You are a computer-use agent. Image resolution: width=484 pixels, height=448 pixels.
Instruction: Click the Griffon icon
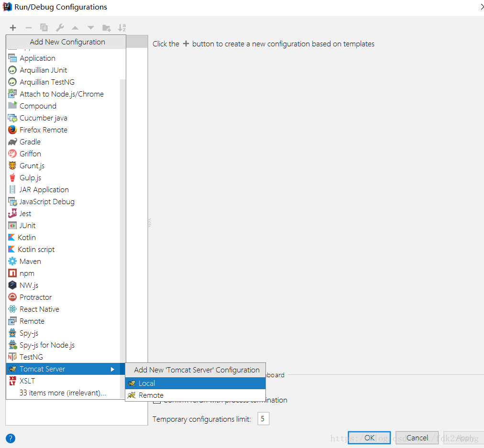pyautogui.click(x=12, y=153)
